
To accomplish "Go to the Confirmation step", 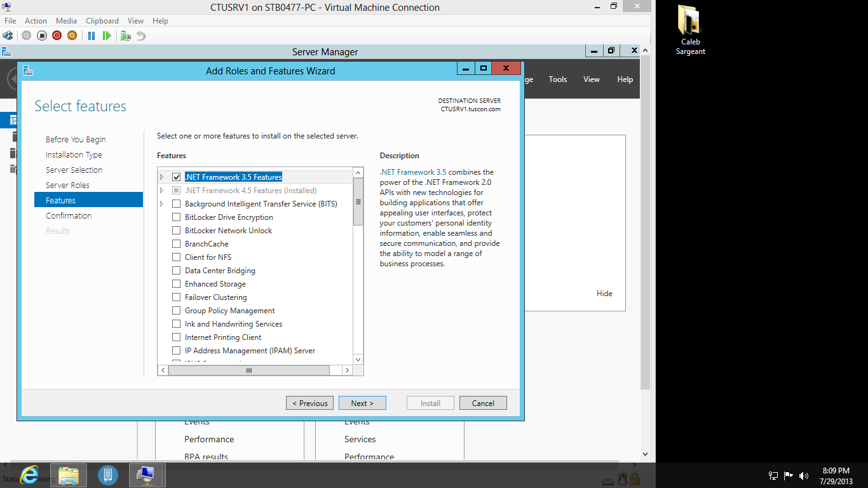I will [69, 216].
